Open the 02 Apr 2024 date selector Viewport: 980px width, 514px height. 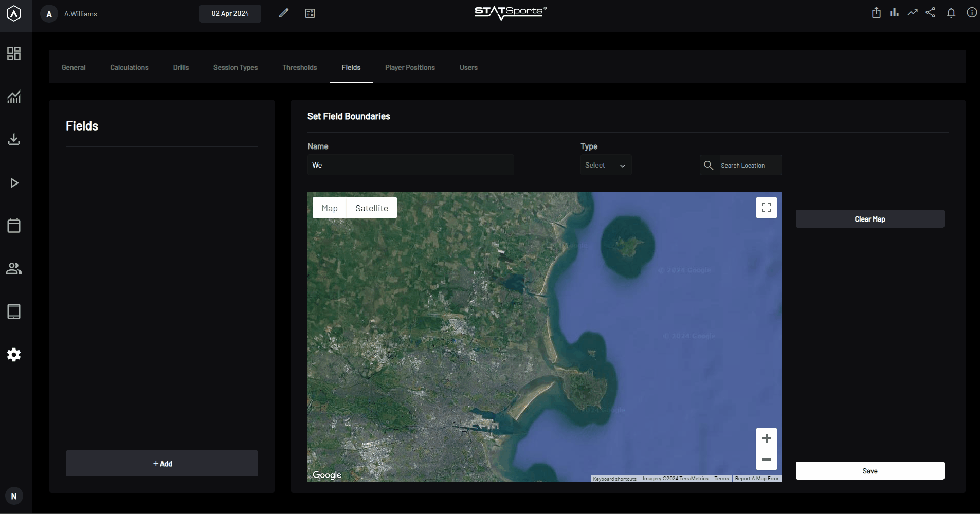tap(230, 13)
